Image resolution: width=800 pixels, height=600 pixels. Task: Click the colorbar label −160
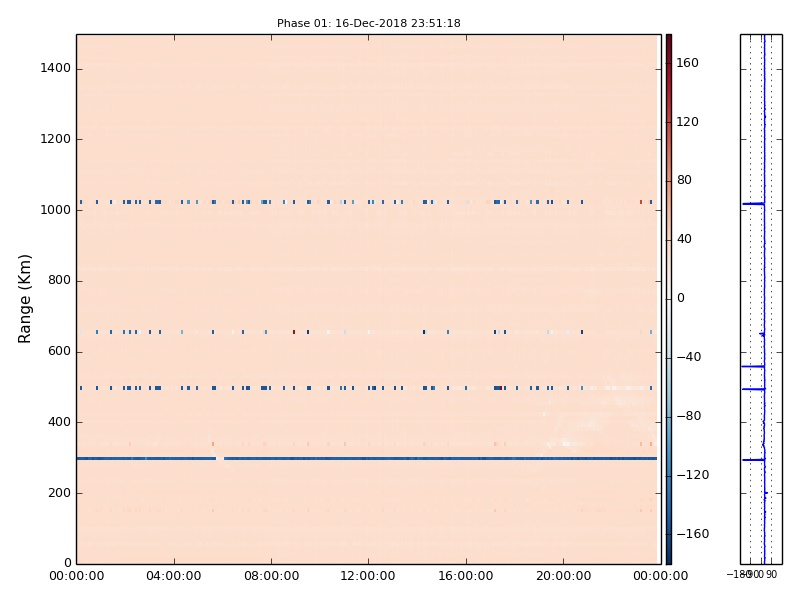click(693, 534)
